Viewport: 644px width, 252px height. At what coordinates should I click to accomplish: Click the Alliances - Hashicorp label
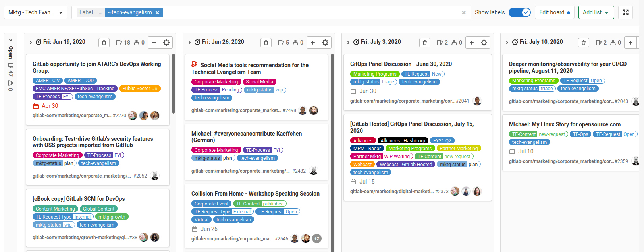(403, 141)
